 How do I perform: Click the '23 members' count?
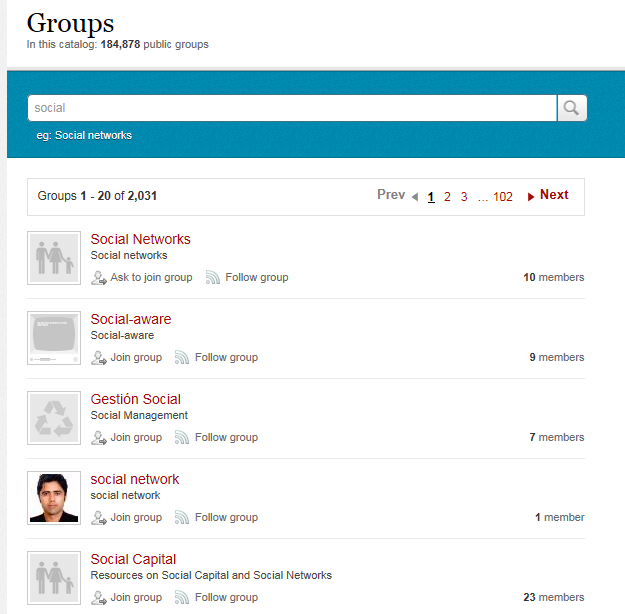tap(554, 597)
